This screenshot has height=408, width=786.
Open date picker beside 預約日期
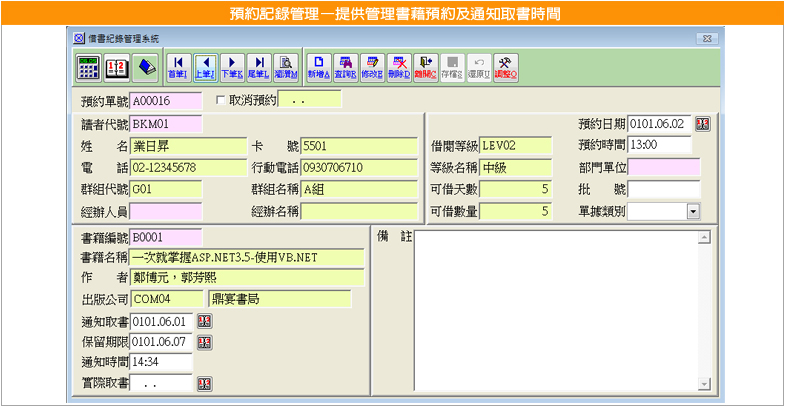coord(702,124)
